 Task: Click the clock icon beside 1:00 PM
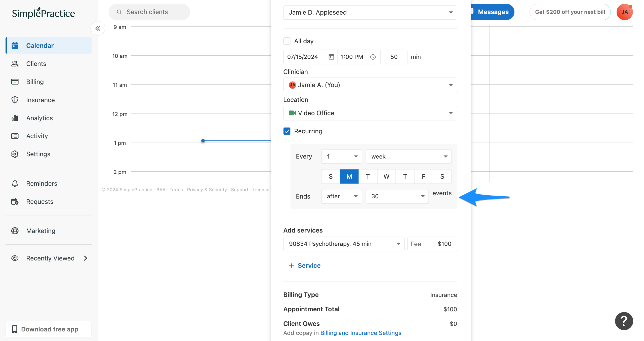click(x=373, y=57)
